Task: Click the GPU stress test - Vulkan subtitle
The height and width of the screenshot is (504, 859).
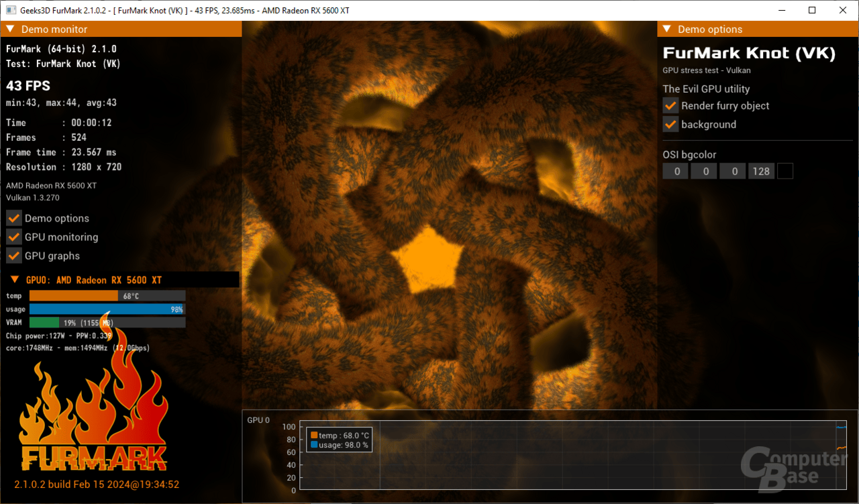Action: (x=707, y=70)
